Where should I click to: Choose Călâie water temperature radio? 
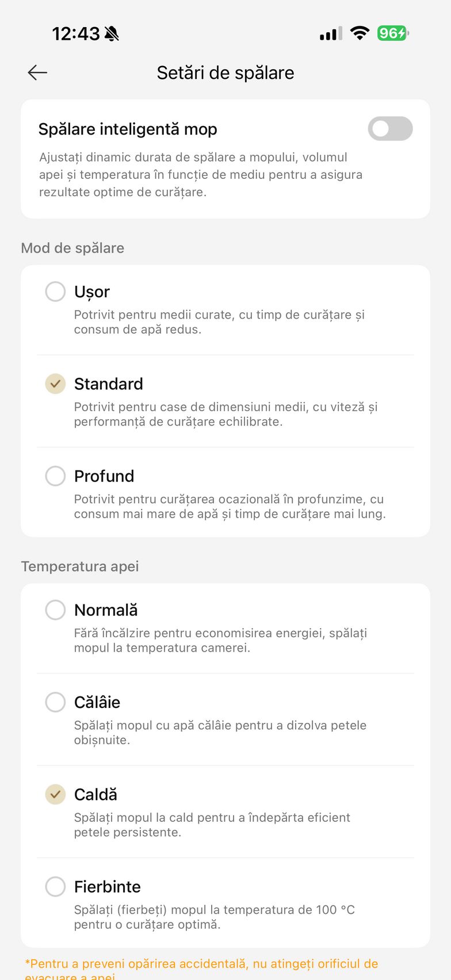coord(55,702)
